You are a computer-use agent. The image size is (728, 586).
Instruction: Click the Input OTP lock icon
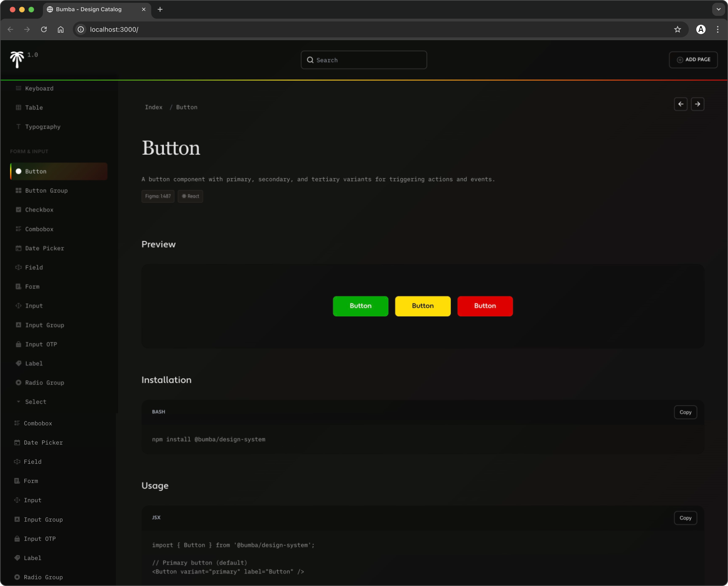pyautogui.click(x=19, y=344)
